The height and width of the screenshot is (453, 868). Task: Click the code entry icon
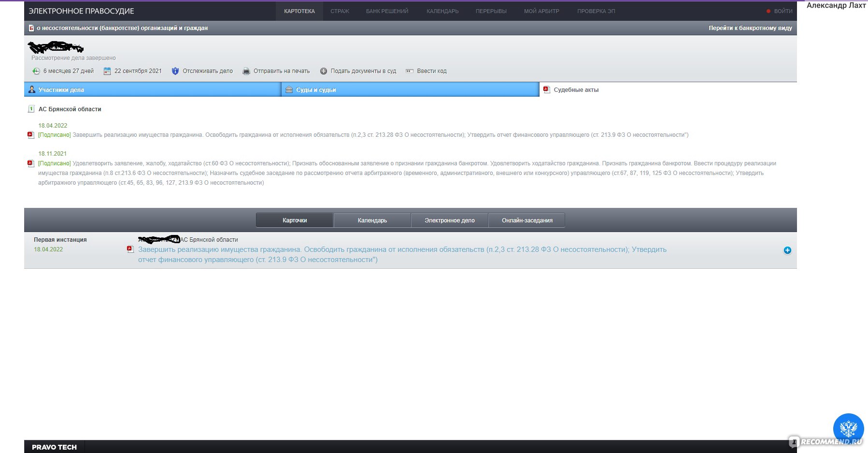click(x=410, y=71)
